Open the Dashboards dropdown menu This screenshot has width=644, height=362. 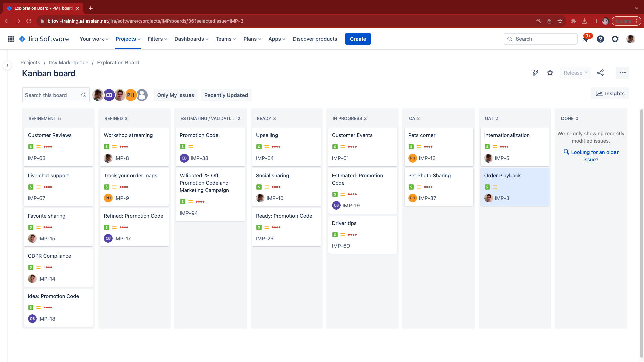coord(192,39)
